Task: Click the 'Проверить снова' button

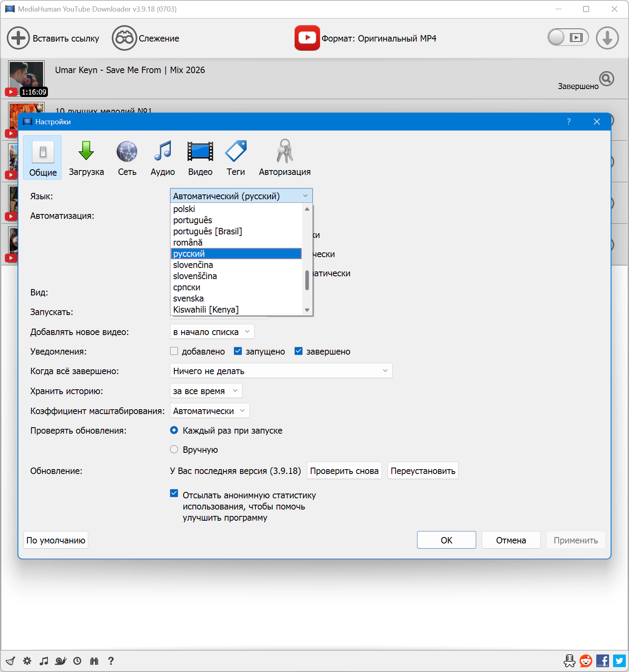Action: [x=344, y=471]
